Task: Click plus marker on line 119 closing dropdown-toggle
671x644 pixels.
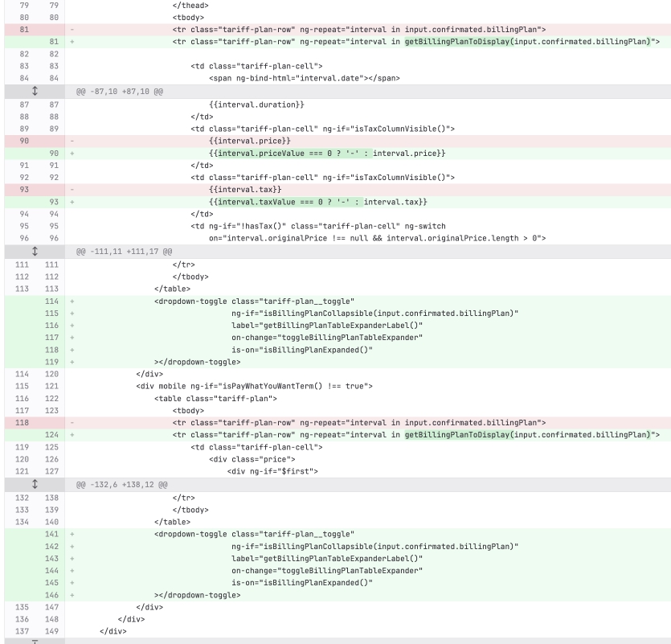Action: [72, 363]
